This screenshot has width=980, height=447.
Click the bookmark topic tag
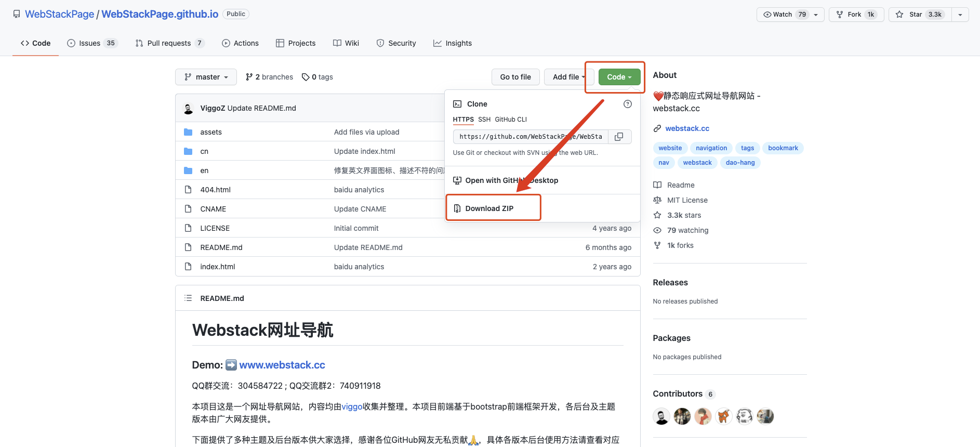(x=783, y=148)
